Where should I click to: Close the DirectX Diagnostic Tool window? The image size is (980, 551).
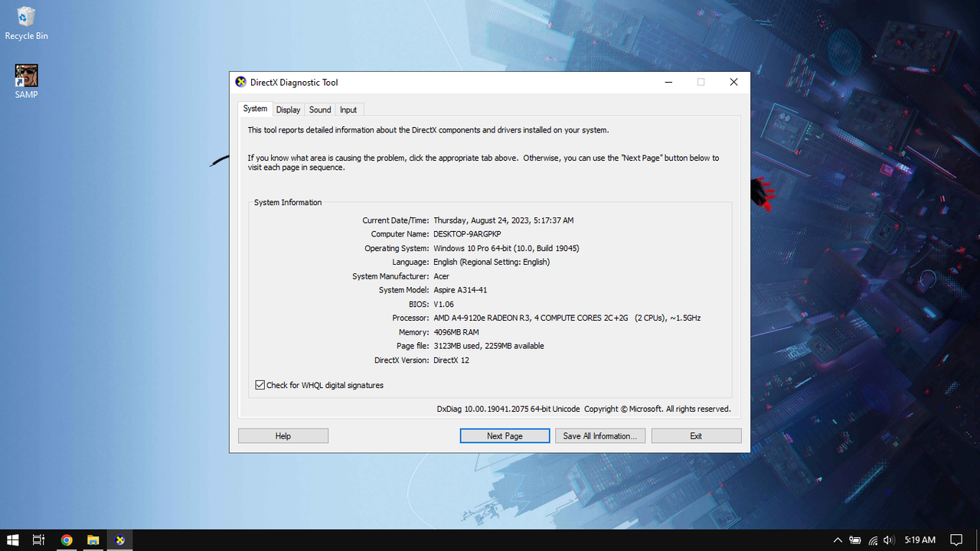point(733,82)
